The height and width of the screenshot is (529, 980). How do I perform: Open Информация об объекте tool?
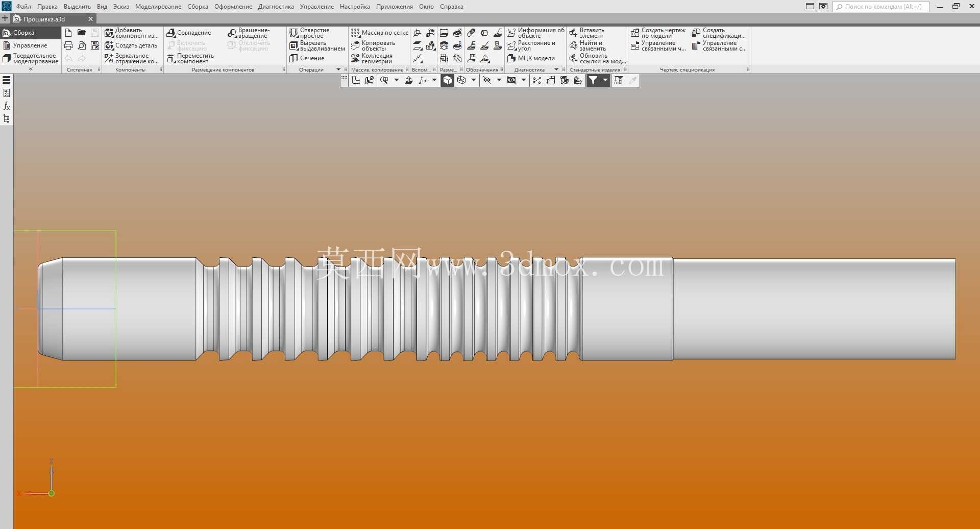536,33
